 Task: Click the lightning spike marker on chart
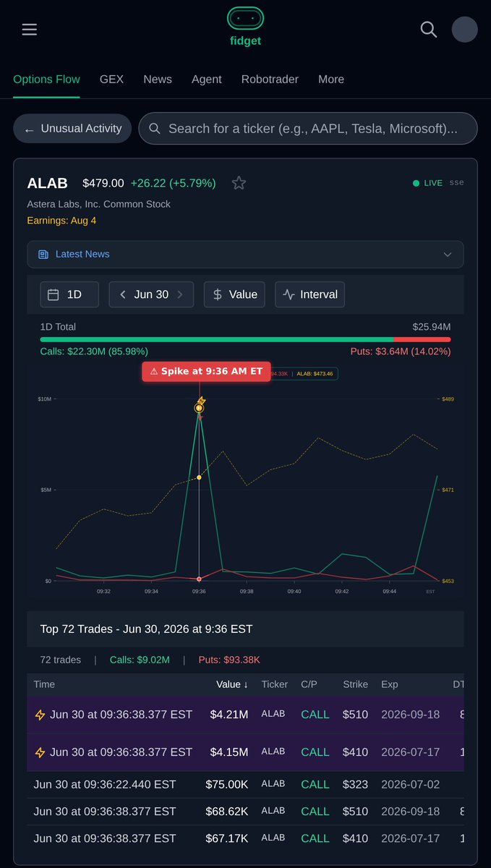pos(201,401)
